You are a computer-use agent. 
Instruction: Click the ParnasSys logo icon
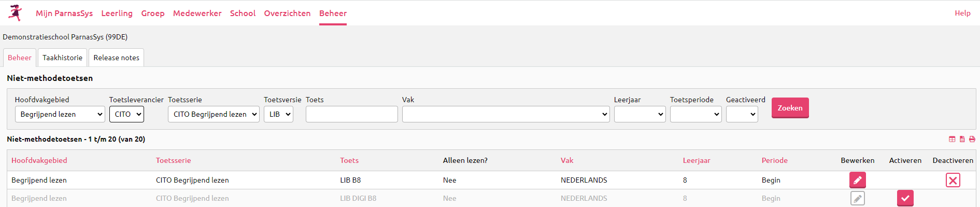[x=16, y=13]
